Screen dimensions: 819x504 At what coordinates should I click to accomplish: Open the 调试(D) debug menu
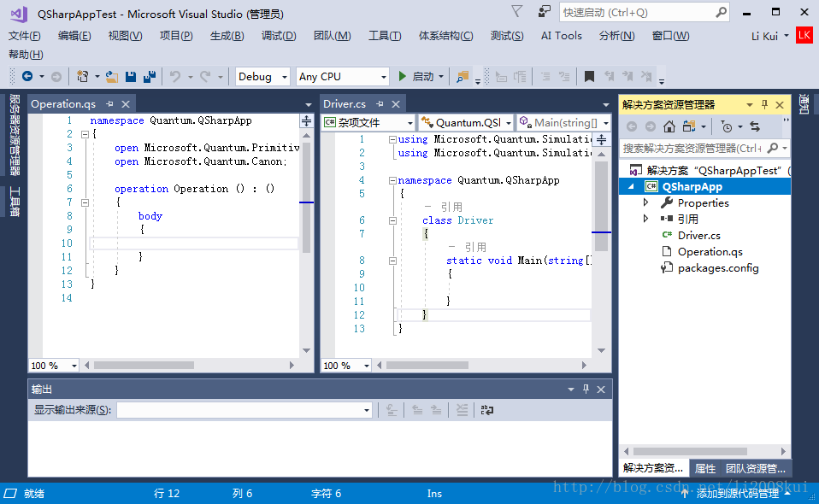click(x=279, y=36)
